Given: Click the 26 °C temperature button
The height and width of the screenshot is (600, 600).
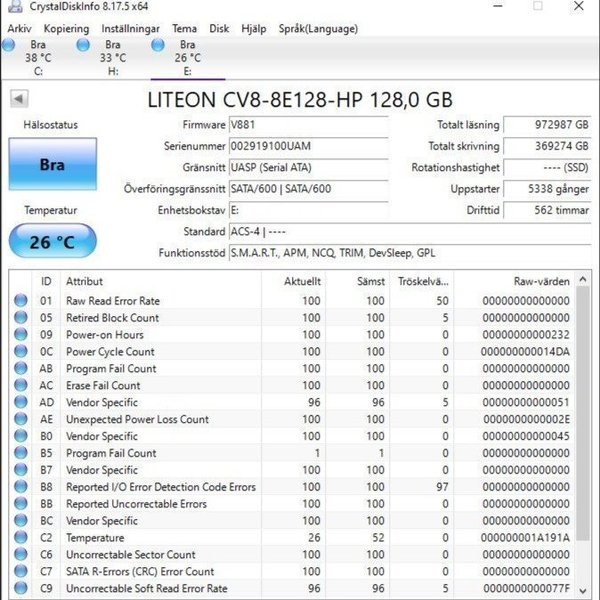Looking at the screenshot, I should tap(52, 241).
